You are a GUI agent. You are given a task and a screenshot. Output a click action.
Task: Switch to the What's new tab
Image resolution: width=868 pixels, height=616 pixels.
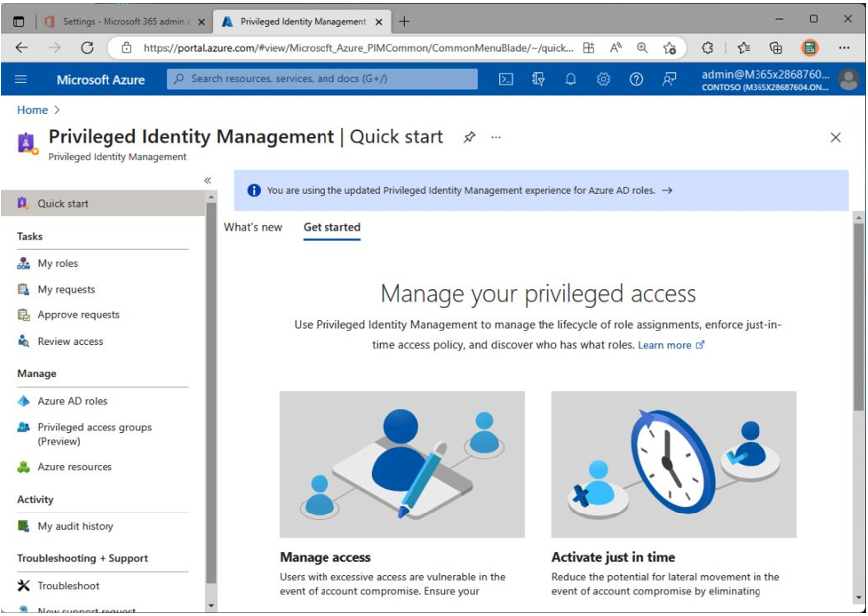click(253, 227)
